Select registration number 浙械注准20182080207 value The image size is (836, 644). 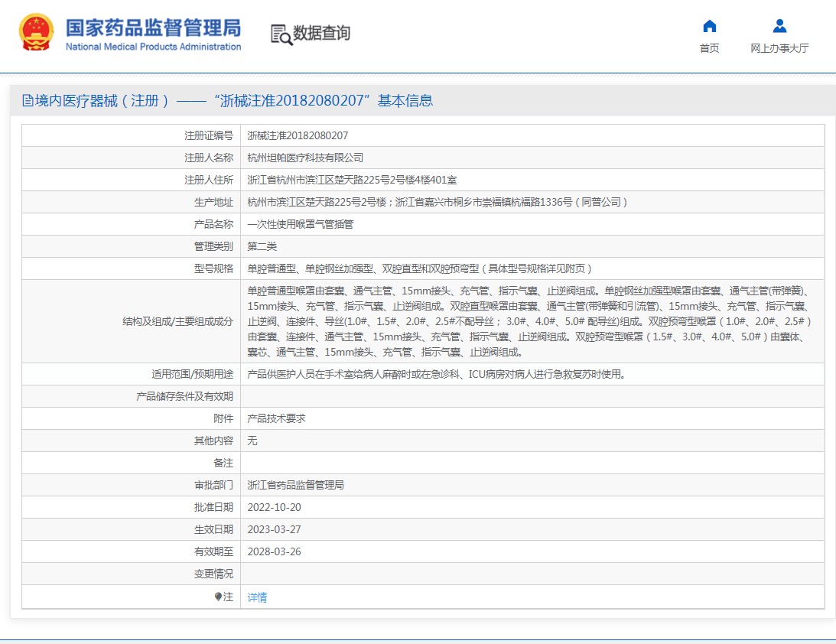coord(298,135)
